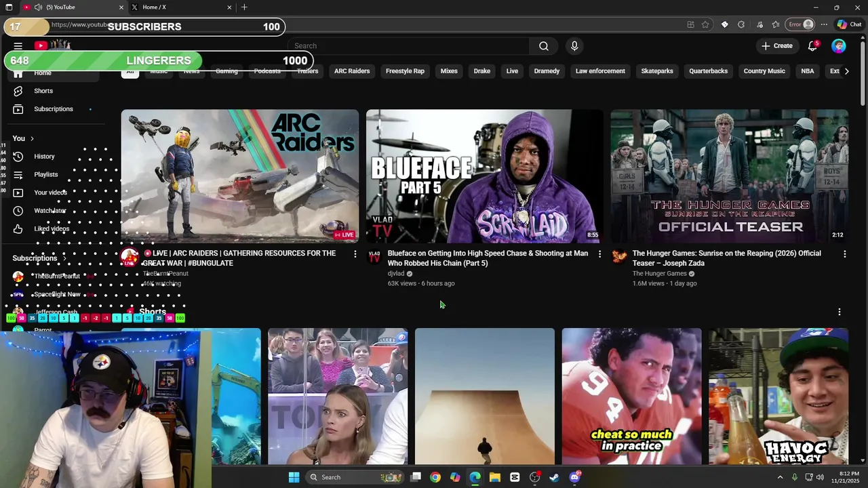Play the Blueface Part 5 thumbnail
Screen dimensions: 868x488
[484, 176]
